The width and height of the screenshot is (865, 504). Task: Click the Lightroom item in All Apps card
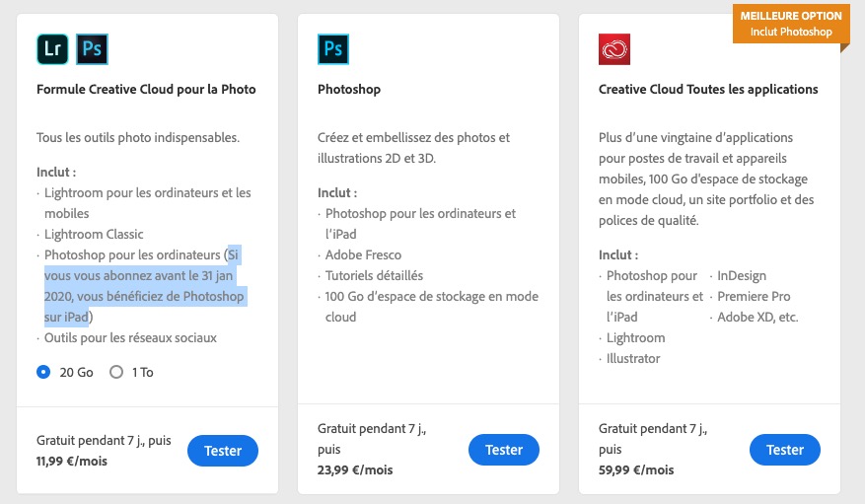coord(636,337)
